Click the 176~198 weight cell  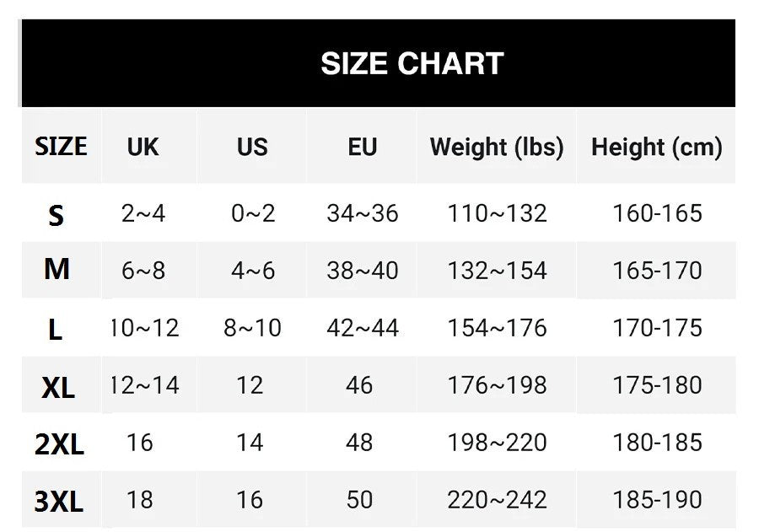pyautogui.click(x=497, y=385)
